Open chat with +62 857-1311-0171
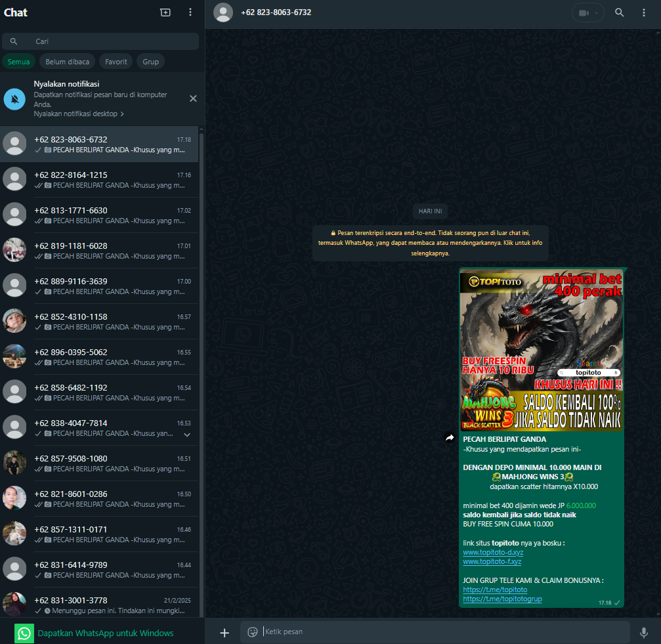The height and width of the screenshot is (644, 661). [x=100, y=534]
